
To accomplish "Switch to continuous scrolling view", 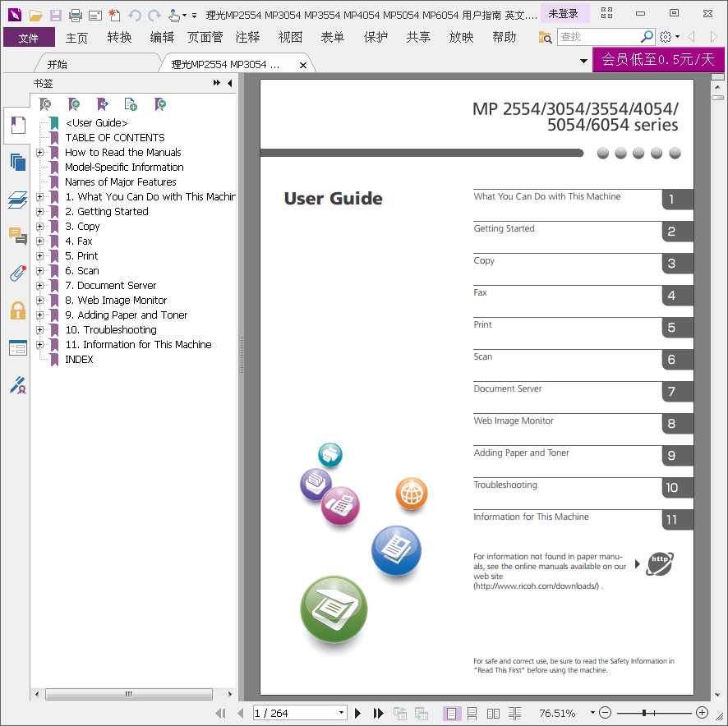I will click(472, 713).
